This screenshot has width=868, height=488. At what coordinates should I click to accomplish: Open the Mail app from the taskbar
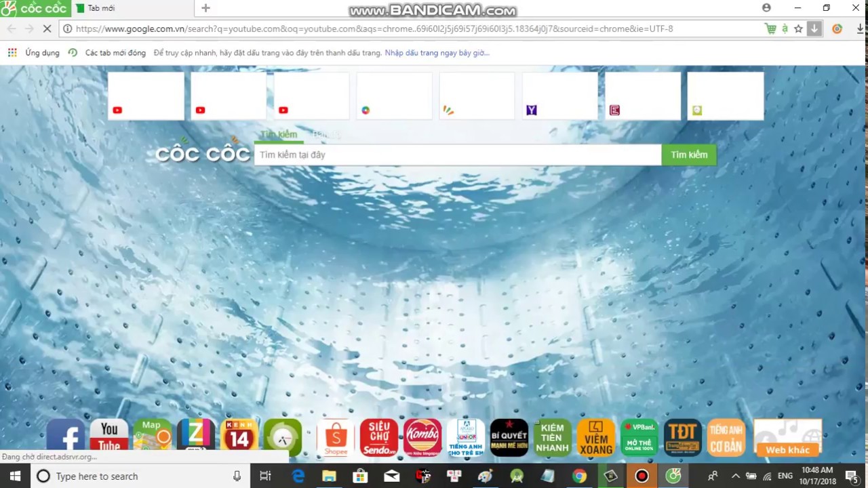[x=392, y=476]
